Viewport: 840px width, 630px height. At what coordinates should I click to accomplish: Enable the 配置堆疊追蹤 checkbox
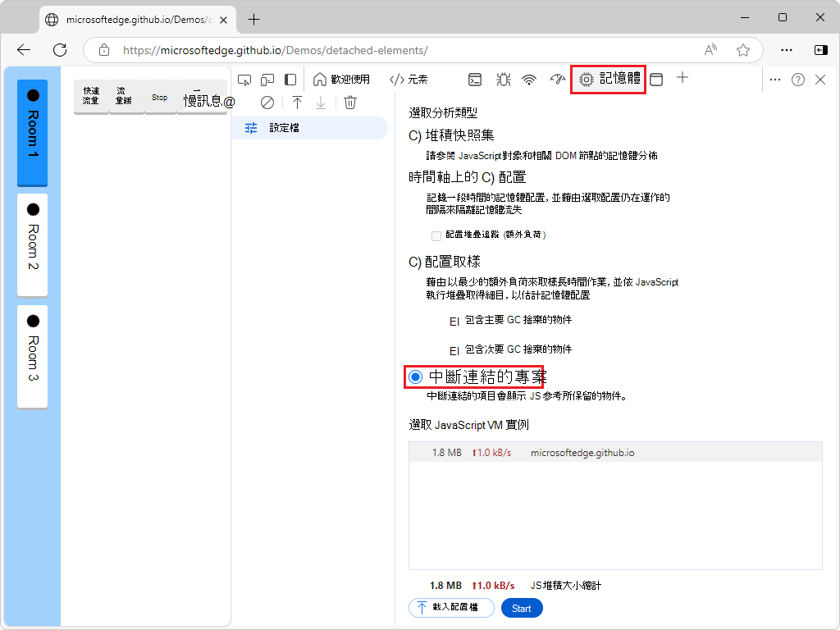coord(436,235)
